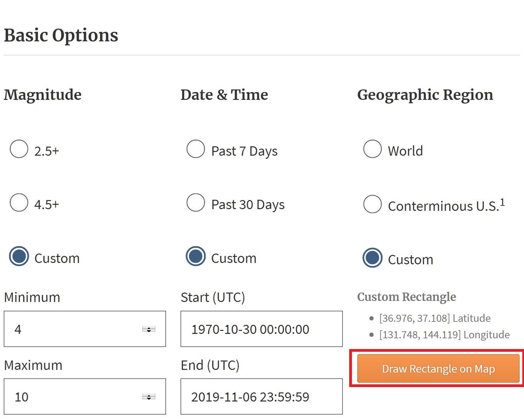Select Past 7 Days time range
Image resolution: width=524 pixels, height=420 pixels.
coord(196,149)
